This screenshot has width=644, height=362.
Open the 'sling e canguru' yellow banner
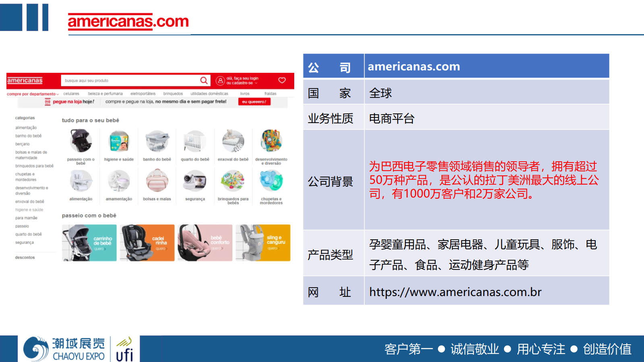coord(263,243)
